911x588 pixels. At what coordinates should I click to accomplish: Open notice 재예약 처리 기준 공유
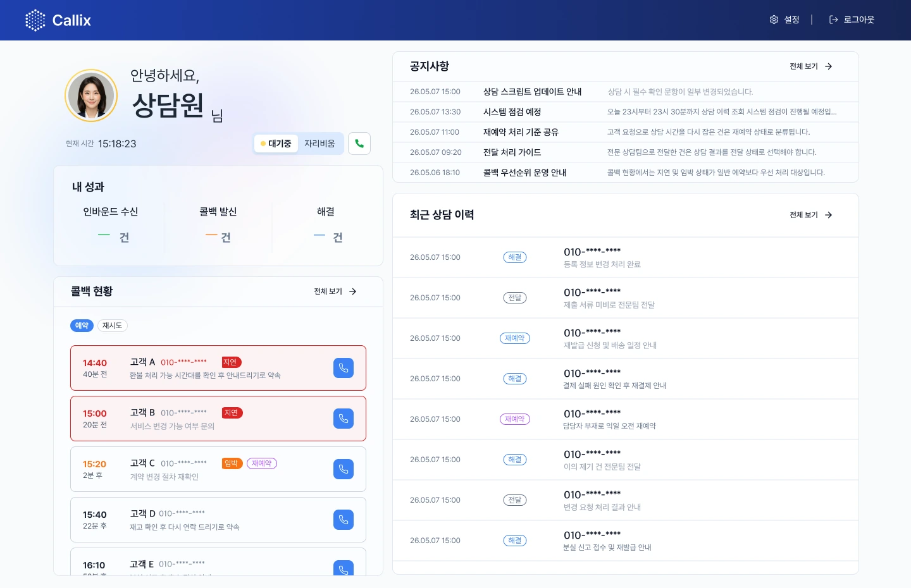pos(626,132)
